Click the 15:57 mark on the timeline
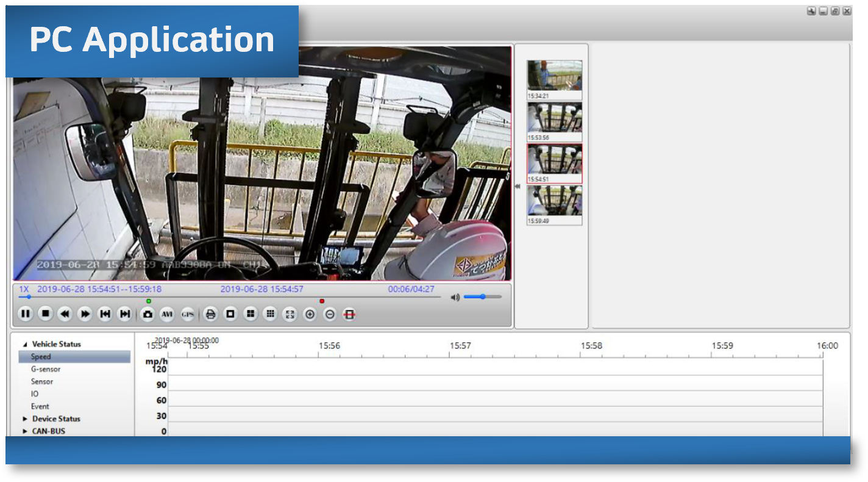 [x=460, y=345]
